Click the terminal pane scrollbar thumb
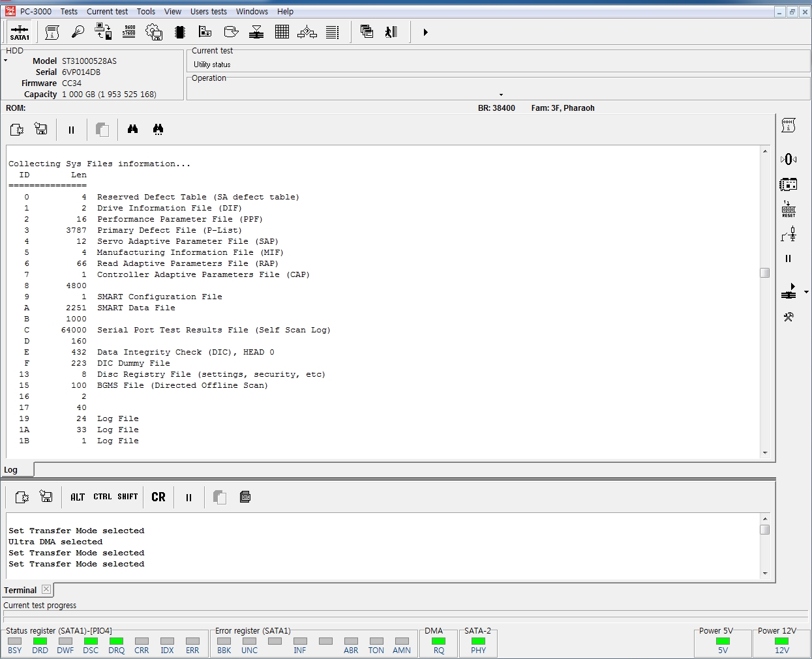This screenshot has width=812, height=659. click(x=765, y=529)
